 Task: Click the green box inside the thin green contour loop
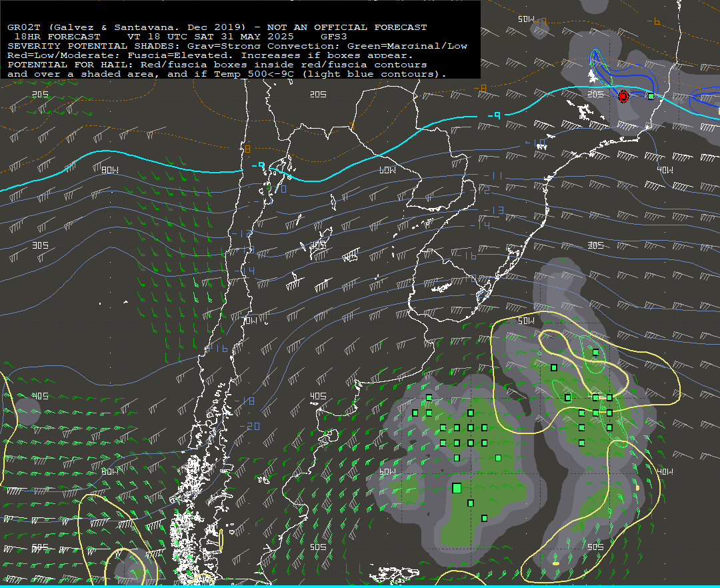(595, 353)
